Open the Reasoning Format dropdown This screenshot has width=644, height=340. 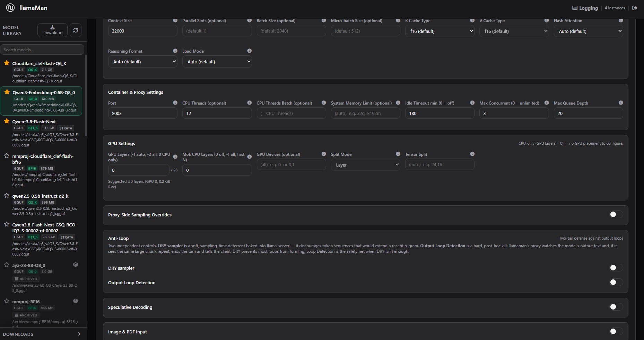click(142, 62)
